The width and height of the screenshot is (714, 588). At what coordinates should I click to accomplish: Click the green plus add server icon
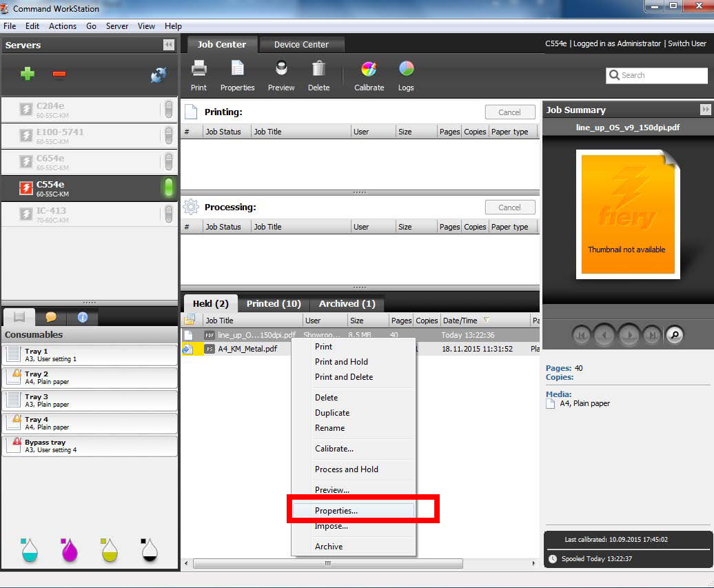click(x=27, y=74)
